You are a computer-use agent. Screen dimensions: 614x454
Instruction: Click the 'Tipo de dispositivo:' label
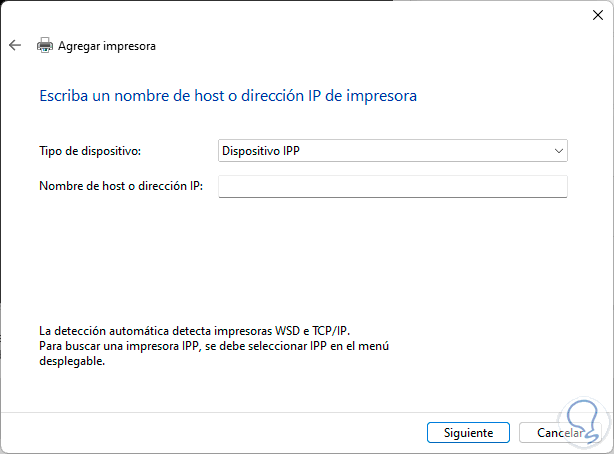[x=90, y=151]
